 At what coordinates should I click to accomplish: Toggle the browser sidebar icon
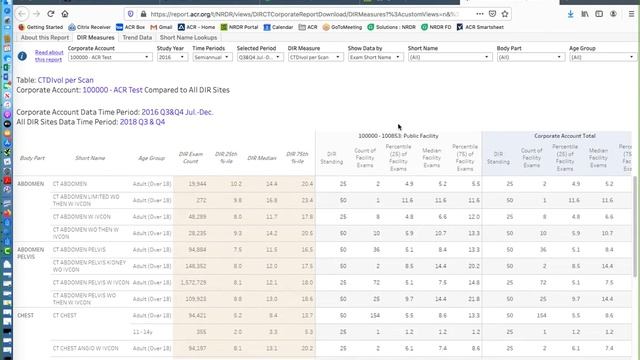(599, 14)
